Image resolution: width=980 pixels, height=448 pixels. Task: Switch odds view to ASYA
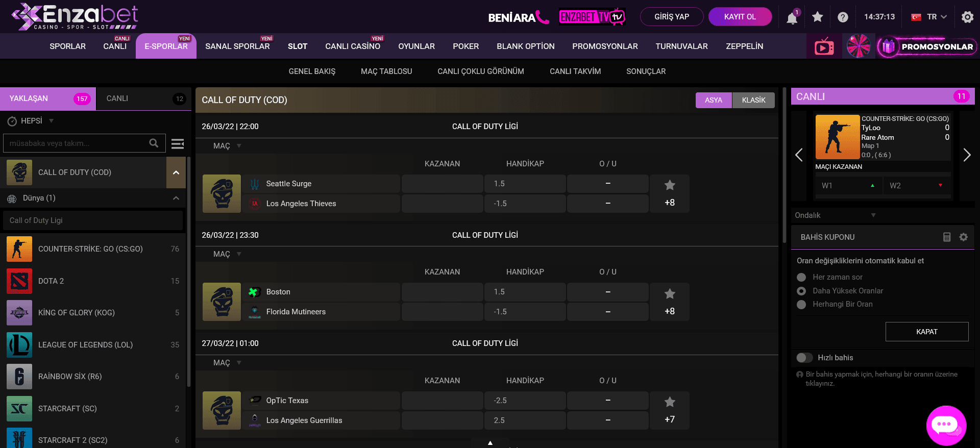(x=713, y=100)
